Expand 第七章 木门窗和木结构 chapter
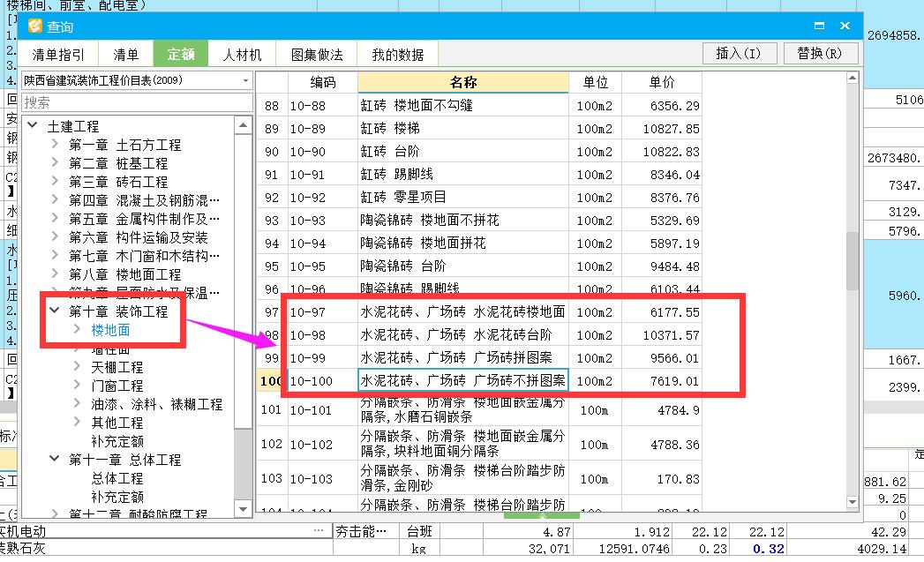 coord(55,255)
